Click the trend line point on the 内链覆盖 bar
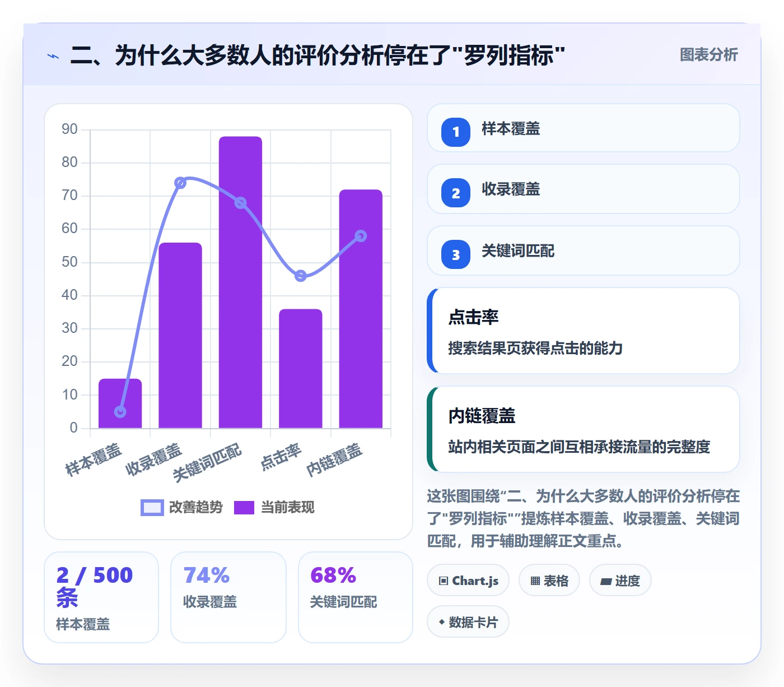 pos(361,236)
